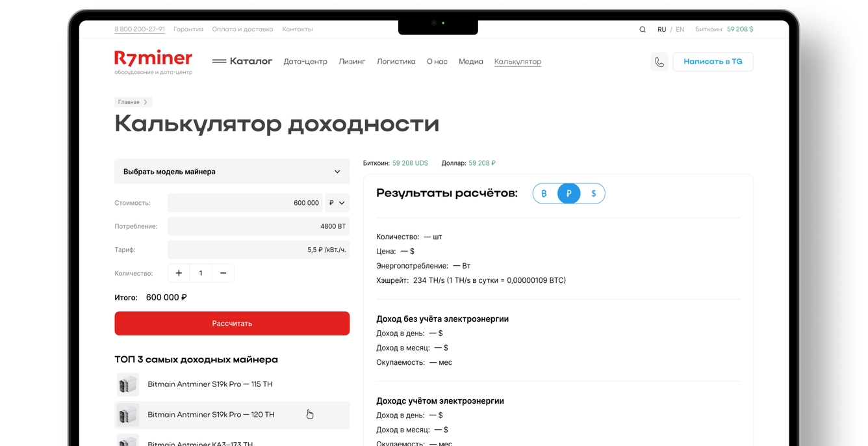Open the Дата-центр navigation item
The image size is (868, 446).
coord(305,61)
